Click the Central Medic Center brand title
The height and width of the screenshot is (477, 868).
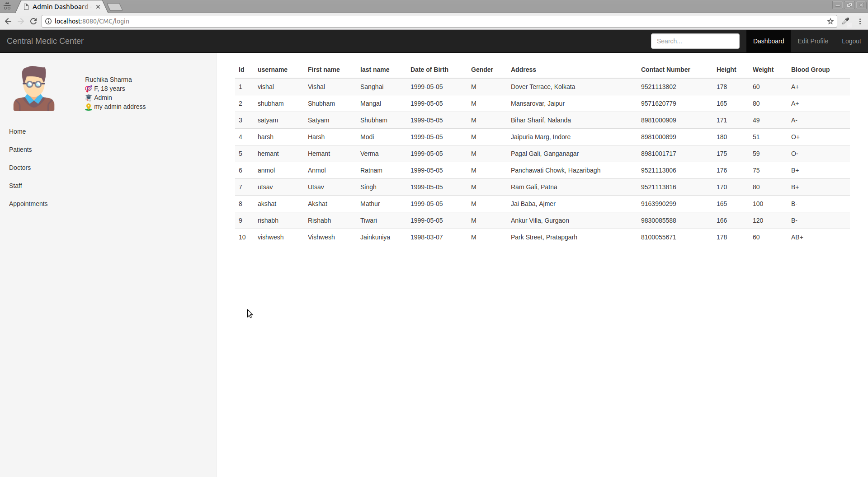coord(45,41)
